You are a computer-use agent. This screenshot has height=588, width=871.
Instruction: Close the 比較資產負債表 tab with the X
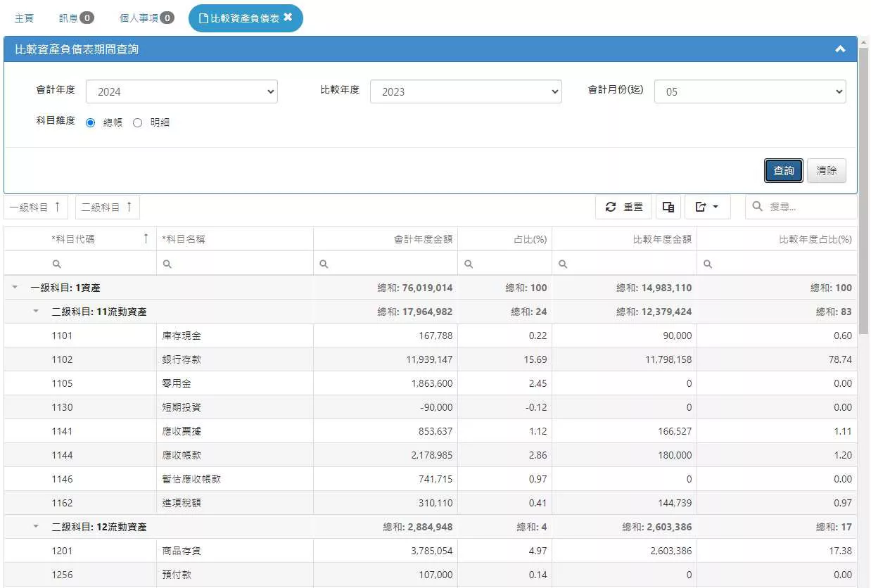coord(288,18)
